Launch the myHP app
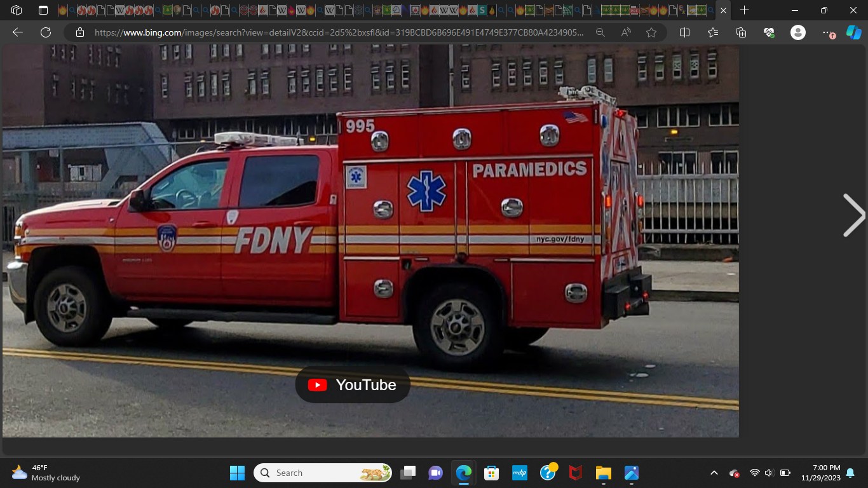Image resolution: width=868 pixels, height=488 pixels. (520, 473)
